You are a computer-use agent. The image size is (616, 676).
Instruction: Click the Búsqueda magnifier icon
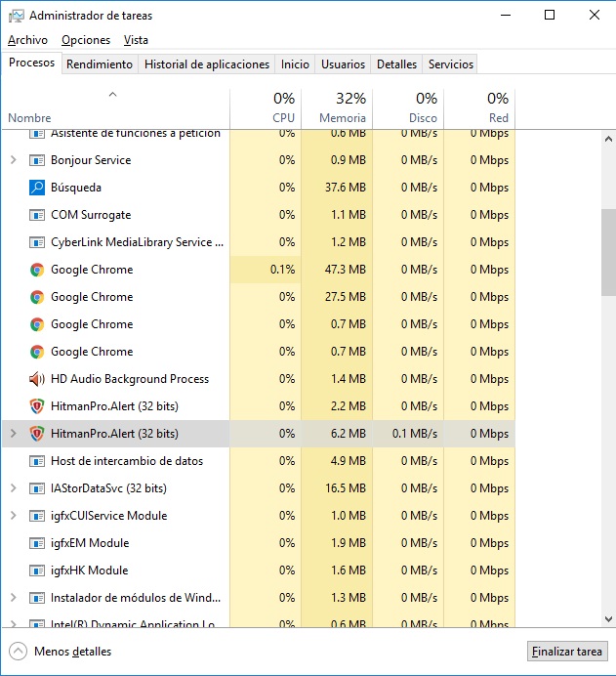pyautogui.click(x=37, y=188)
